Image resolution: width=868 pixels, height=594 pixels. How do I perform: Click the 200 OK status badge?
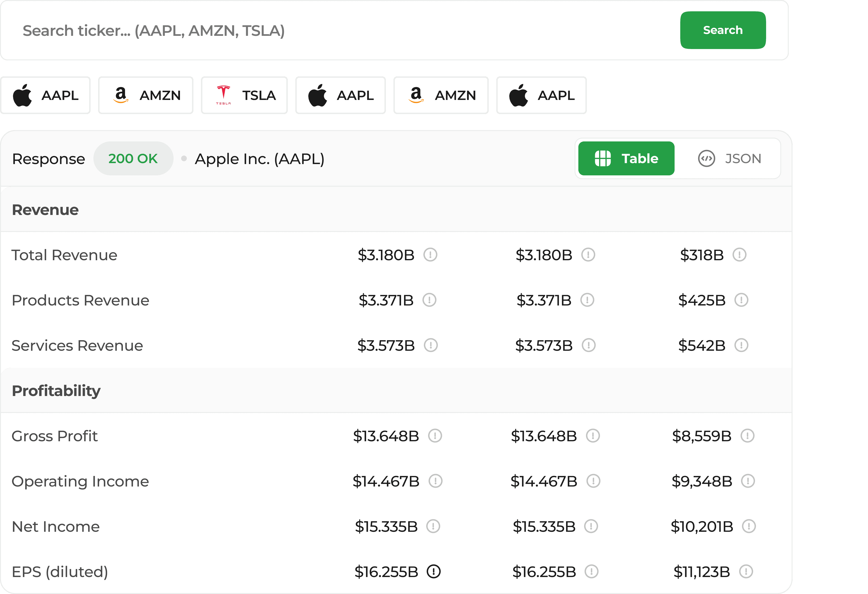(x=133, y=158)
